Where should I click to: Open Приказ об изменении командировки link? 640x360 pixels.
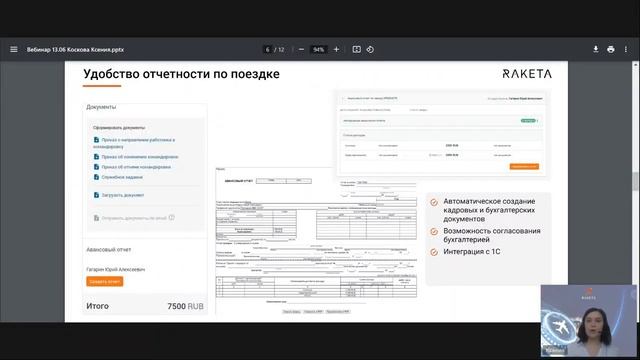click(x=140, y=157)
